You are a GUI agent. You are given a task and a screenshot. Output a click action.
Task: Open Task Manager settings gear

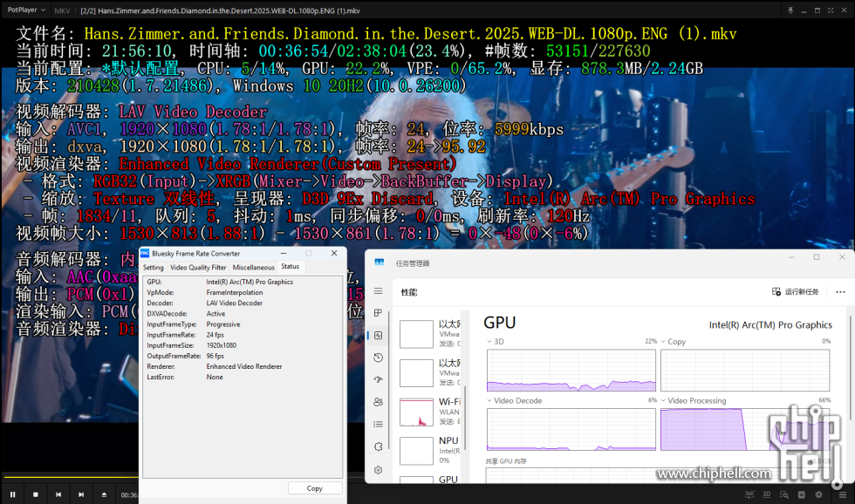378,470
